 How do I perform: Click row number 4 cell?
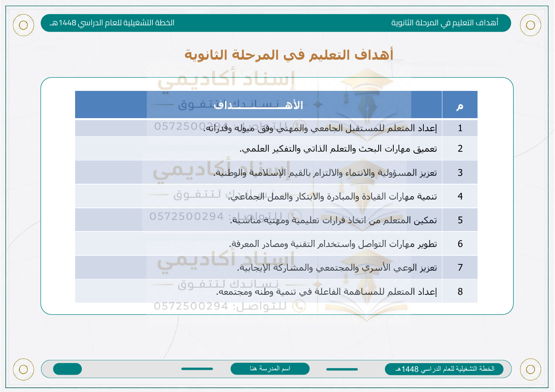(460, 196)
